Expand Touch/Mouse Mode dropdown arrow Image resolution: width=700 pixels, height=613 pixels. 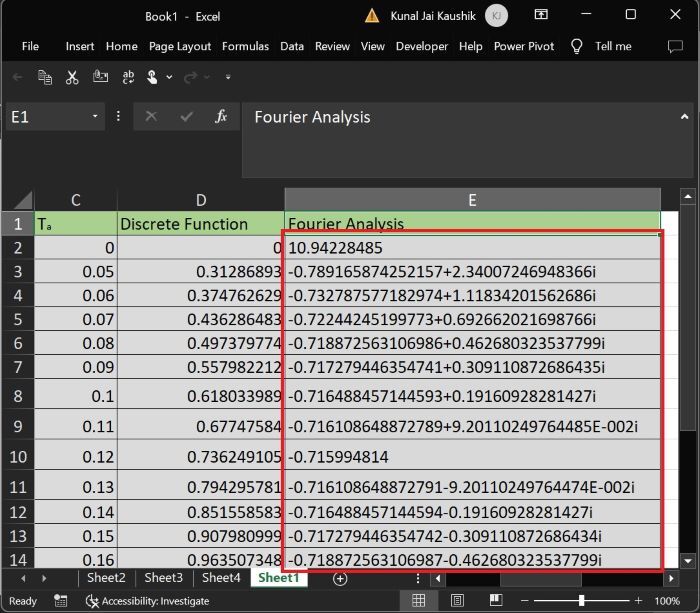point(169,77)
